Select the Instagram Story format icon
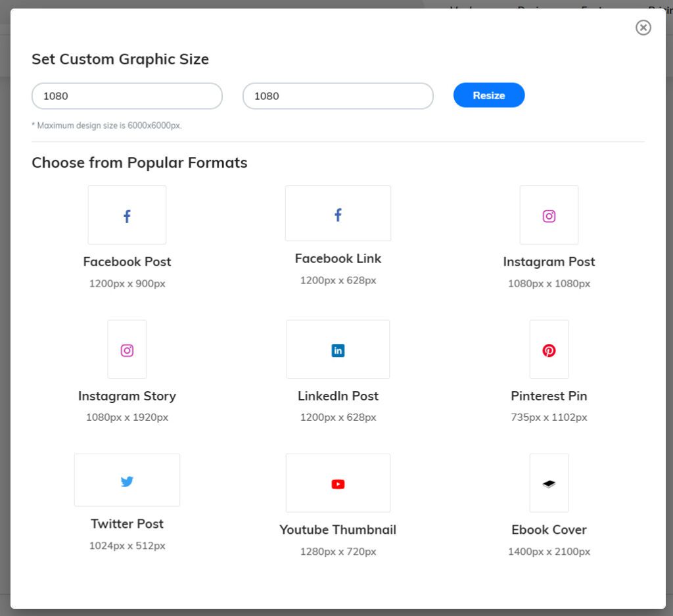The height and width of the screenshot is (616, 673). coord(127,350)
